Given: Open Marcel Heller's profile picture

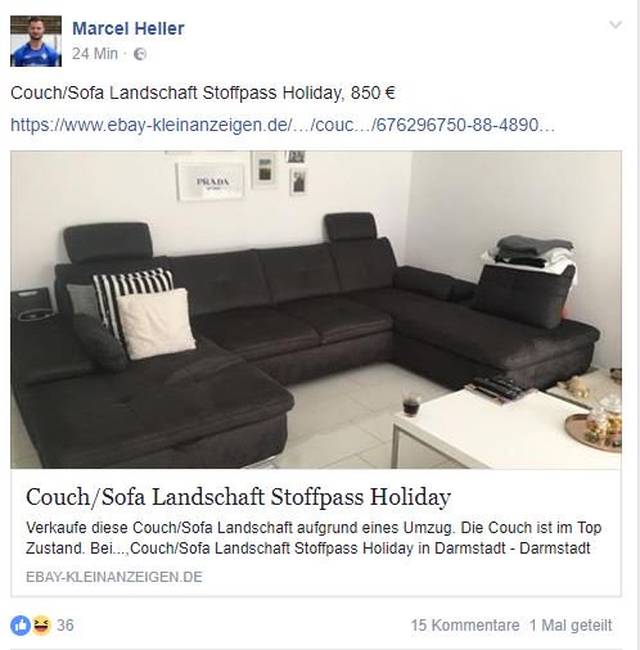Looking at the screenshot, I should 36,41.
